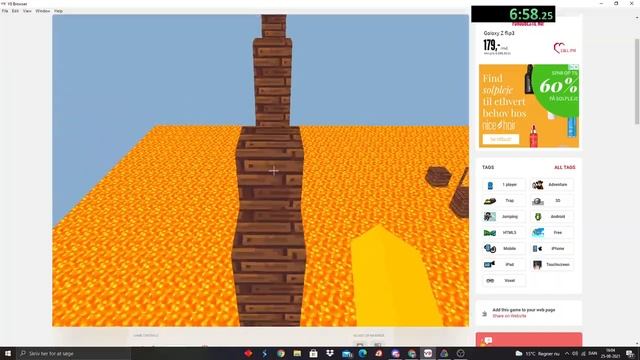
Task: Choose the HTML5 tag
Action: (x=504, y=233)
